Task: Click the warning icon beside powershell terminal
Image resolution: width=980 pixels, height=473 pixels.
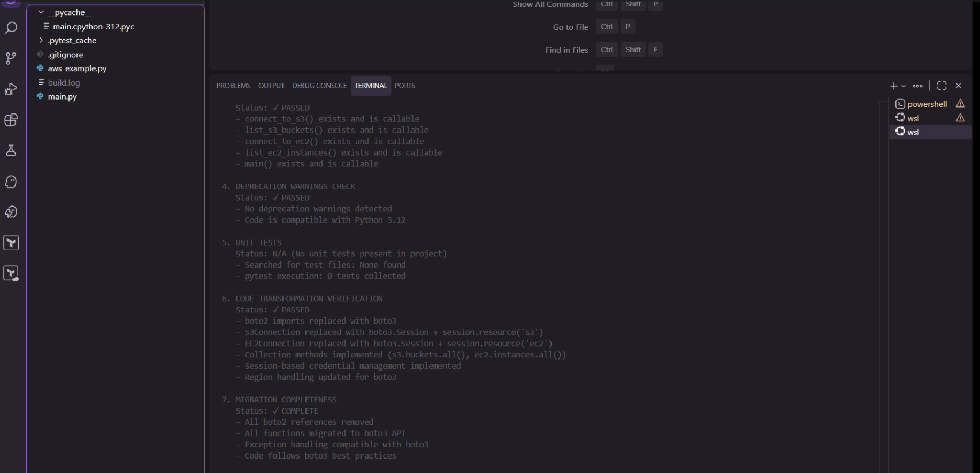Action: click(961, 104)
